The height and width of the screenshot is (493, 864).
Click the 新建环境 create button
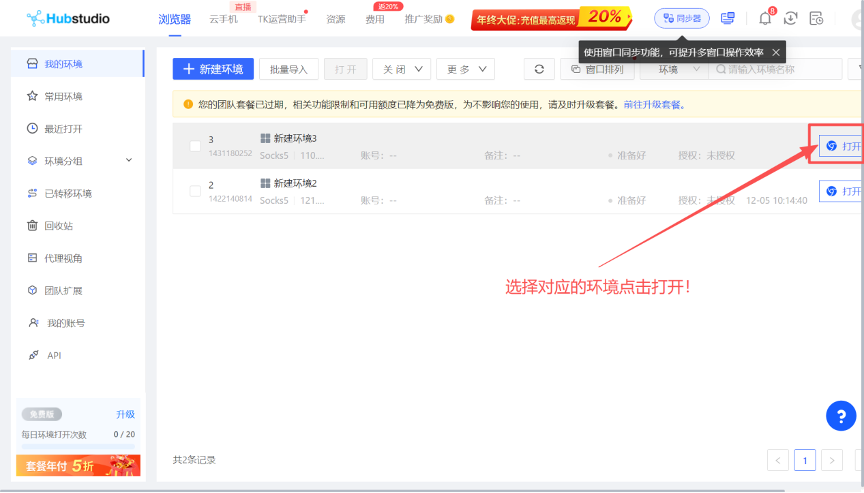[x=213, y=69]
